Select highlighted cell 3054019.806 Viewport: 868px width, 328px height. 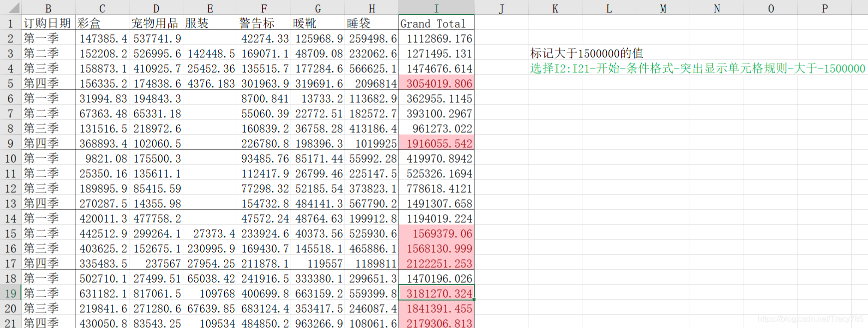click(x=436, y=83)
